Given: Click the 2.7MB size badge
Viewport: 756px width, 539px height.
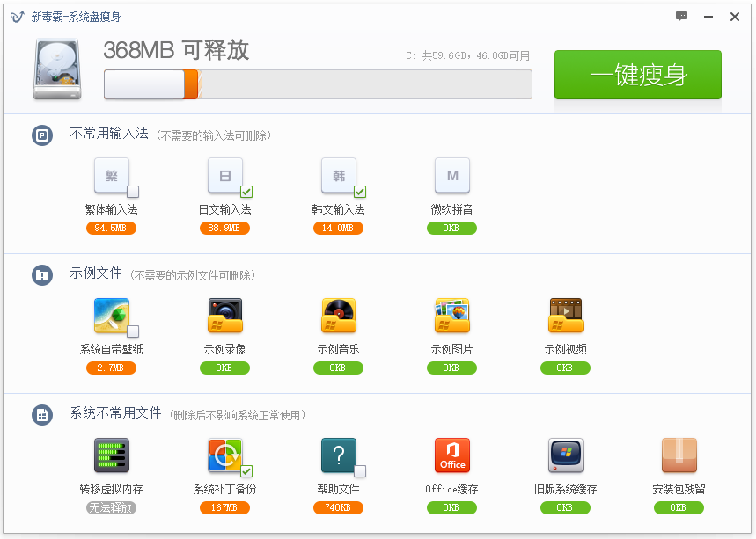Looking at the screenshot, I should point(112,368).
